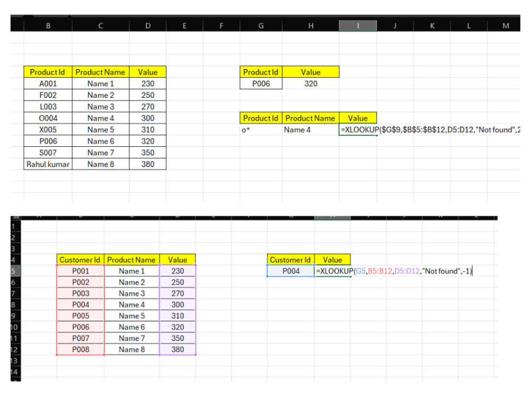Click value 230 in A001's row
The width and height of the screenshot is (532, 399).
pos(148,84)
